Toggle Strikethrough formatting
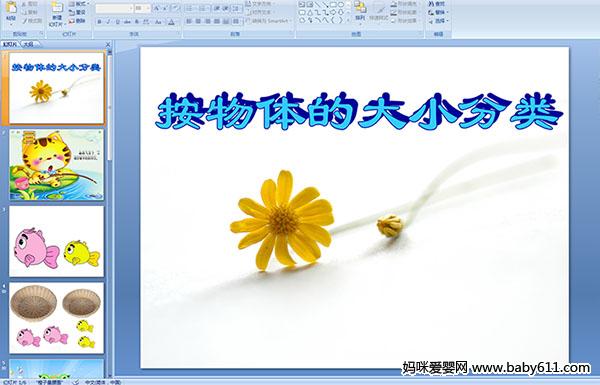This screenshot has width=600, height=385. pyautogui.click(x=127, y=22)
